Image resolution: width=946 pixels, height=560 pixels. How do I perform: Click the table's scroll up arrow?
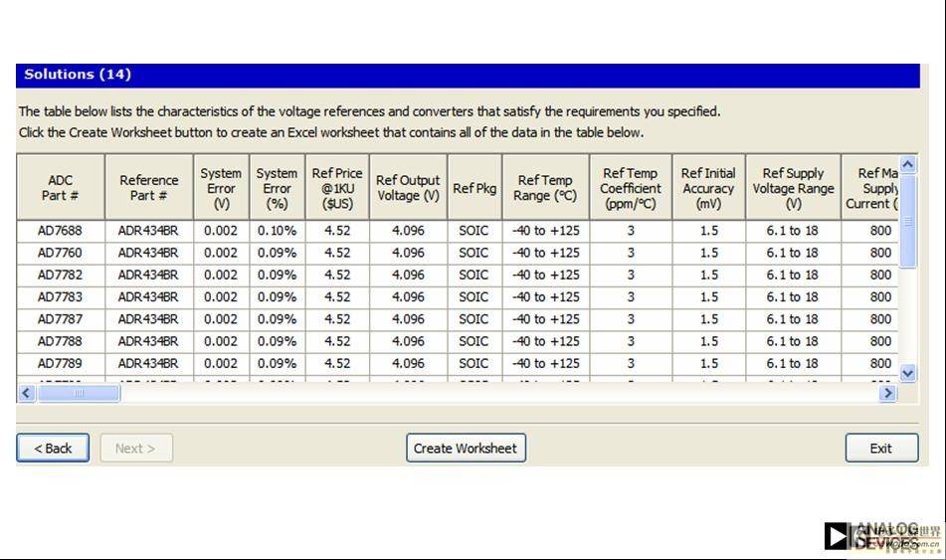(x=908, y=164)
